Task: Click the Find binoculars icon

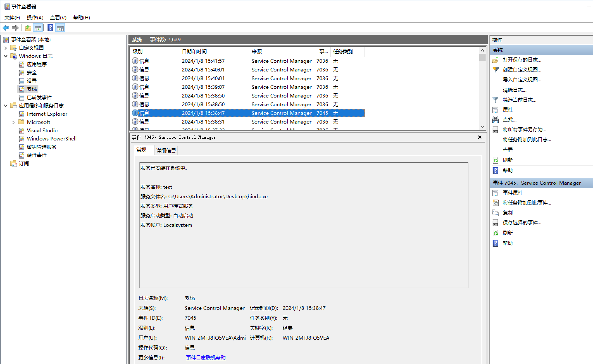Action: tap(495, 120)
